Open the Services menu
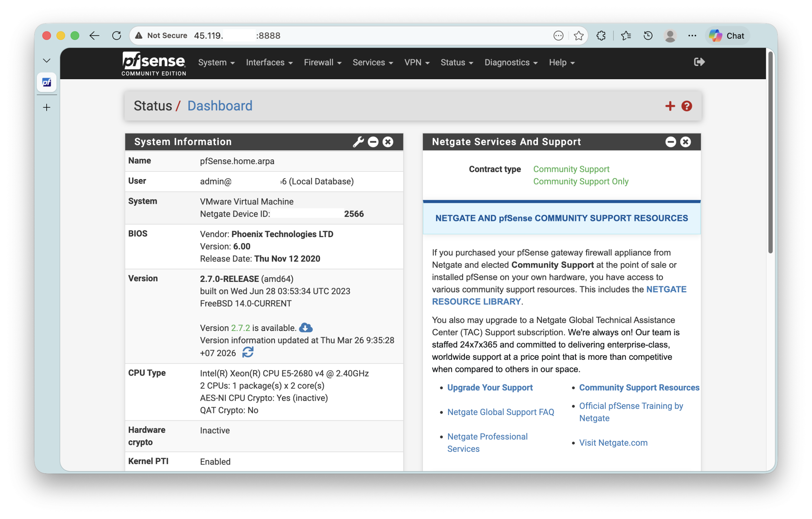 click(x=373, y=63)
